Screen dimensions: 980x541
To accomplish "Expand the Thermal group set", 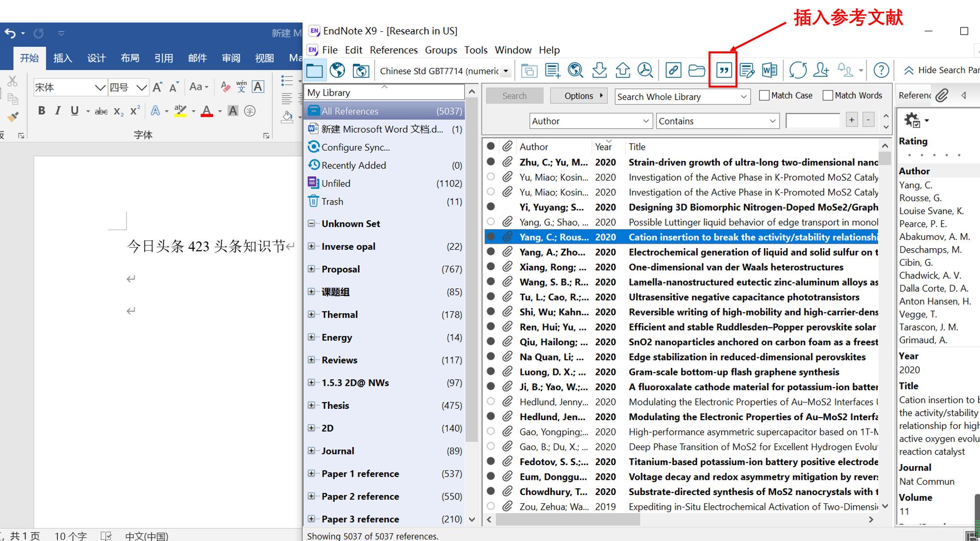I will click(311, 314).
